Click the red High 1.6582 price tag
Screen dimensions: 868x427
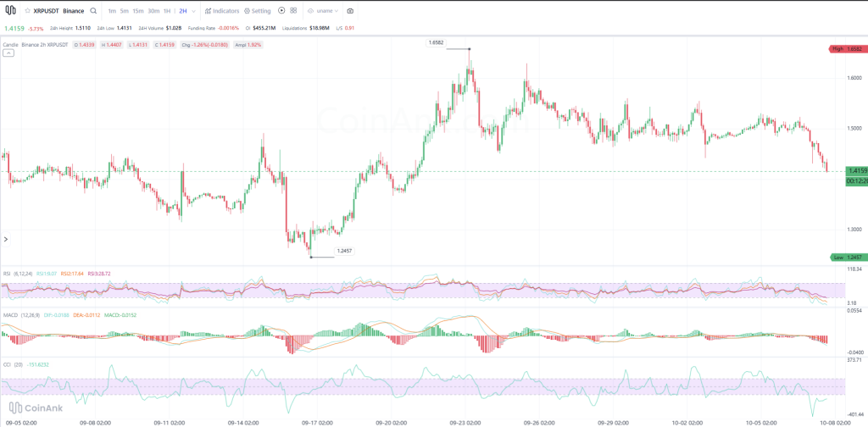[x=847, y=48]
